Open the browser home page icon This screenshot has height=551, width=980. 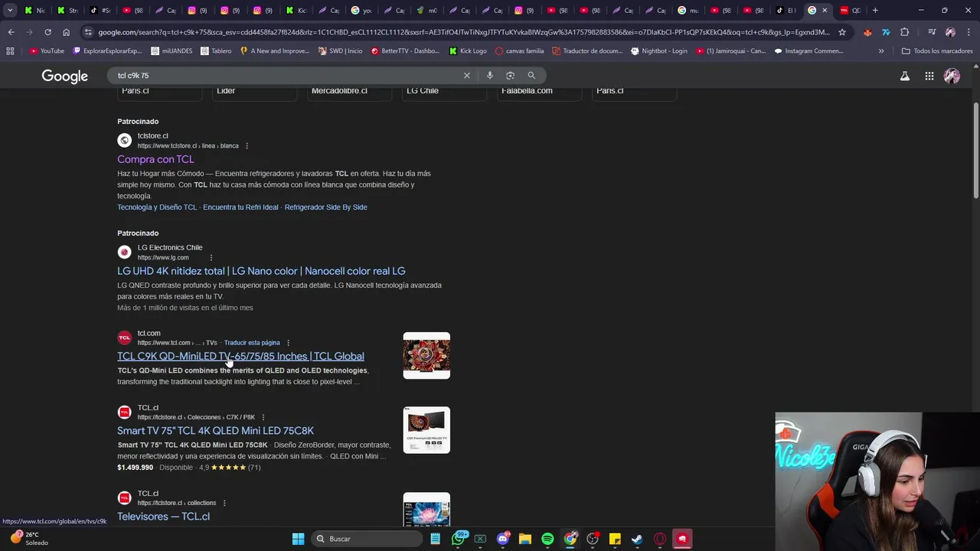(x=66, y=32)
